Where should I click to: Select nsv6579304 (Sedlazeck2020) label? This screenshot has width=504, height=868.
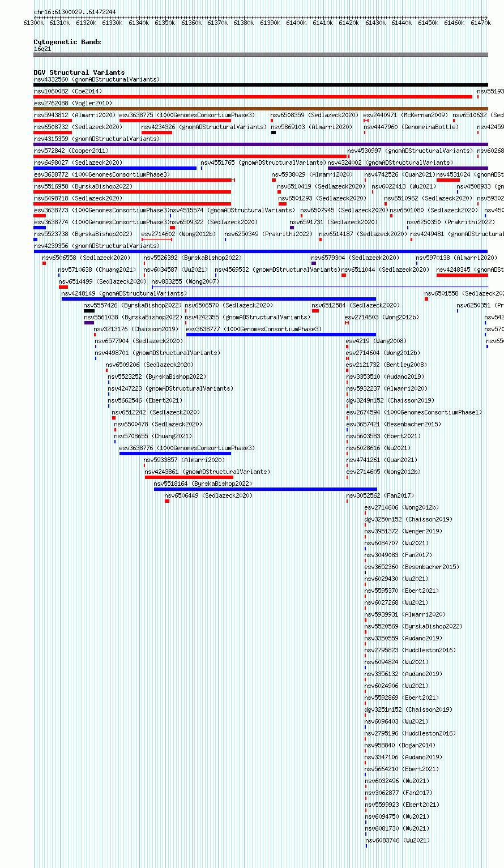point(356,258)
